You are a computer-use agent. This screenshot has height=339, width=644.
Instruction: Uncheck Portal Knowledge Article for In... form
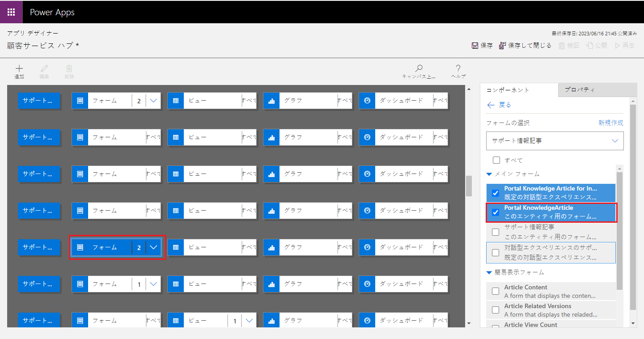click(x=496, y=193)
